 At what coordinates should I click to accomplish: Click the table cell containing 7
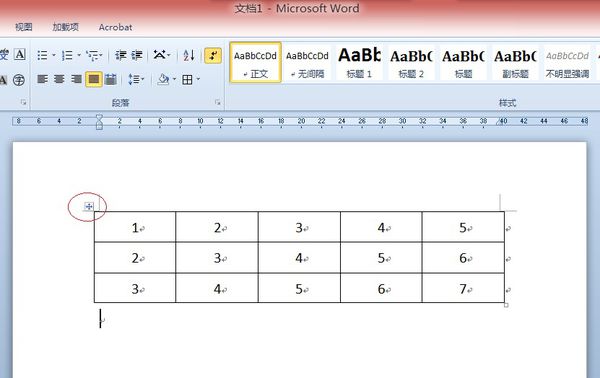click(x=463, y=288)
